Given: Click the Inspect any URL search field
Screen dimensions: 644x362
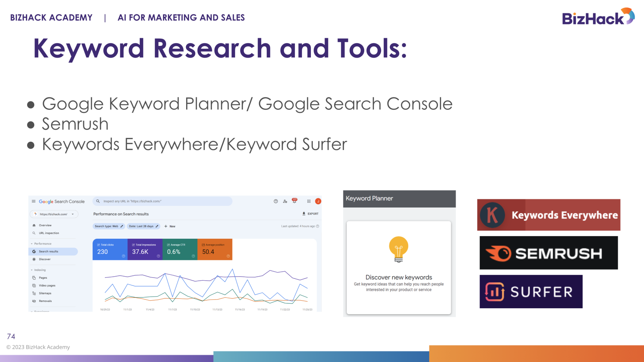Looking at the screenshot, I should click(164, 201).
